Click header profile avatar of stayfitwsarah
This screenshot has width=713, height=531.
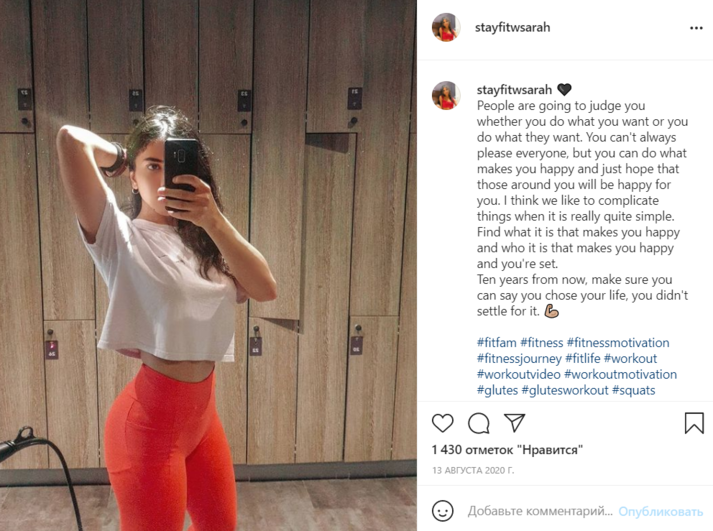point(446,27)
